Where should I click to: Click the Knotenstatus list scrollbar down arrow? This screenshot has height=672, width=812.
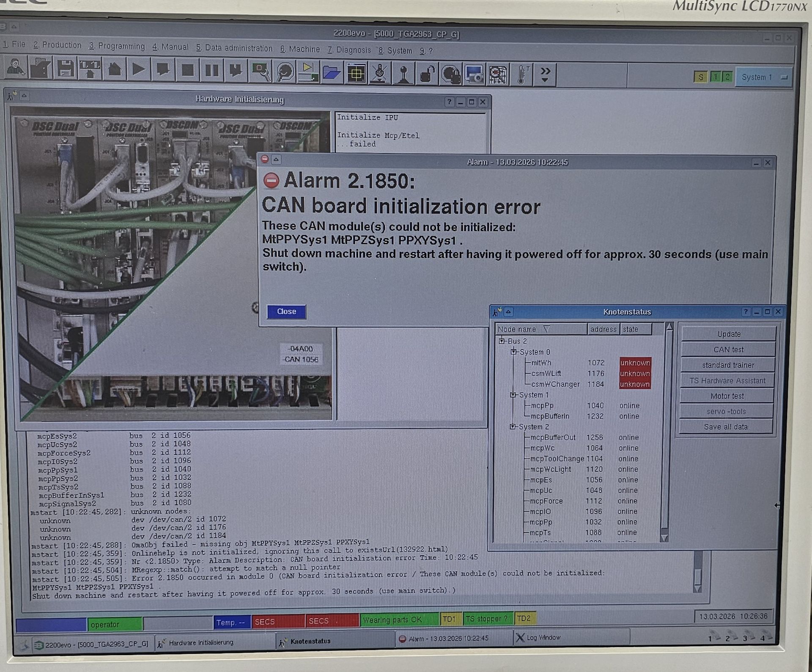664,538
